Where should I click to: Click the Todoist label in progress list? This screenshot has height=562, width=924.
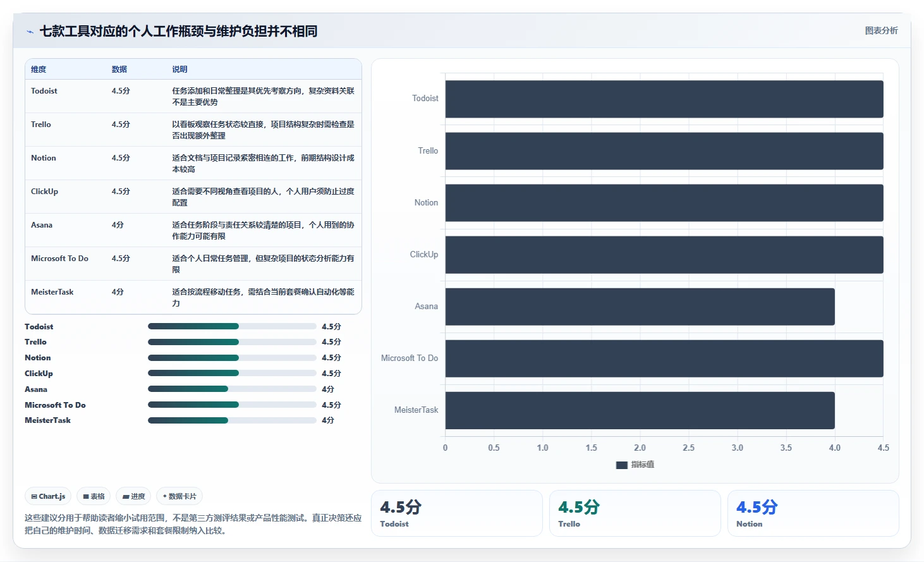coord(39,326)
